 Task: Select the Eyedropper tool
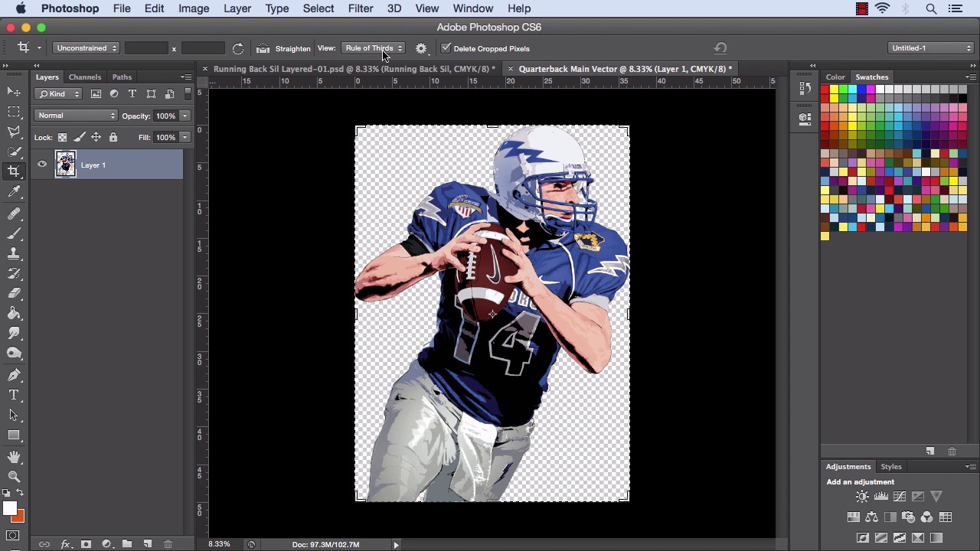coord(14,192)
